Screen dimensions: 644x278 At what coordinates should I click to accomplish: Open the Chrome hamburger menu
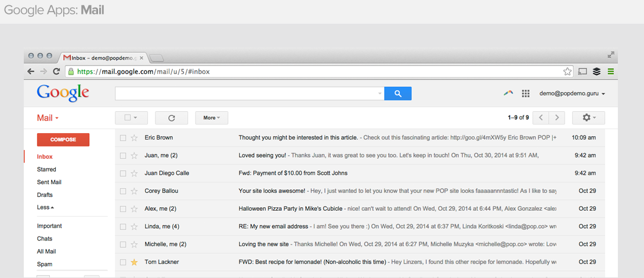[x=611, y=72]
